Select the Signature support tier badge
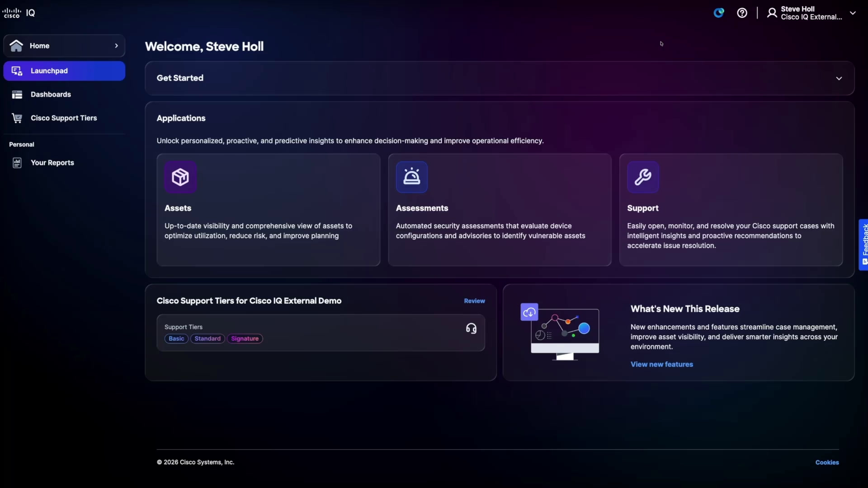Image resolution: width=868 pixels, height=488 pixels. [x=245, y=338]
